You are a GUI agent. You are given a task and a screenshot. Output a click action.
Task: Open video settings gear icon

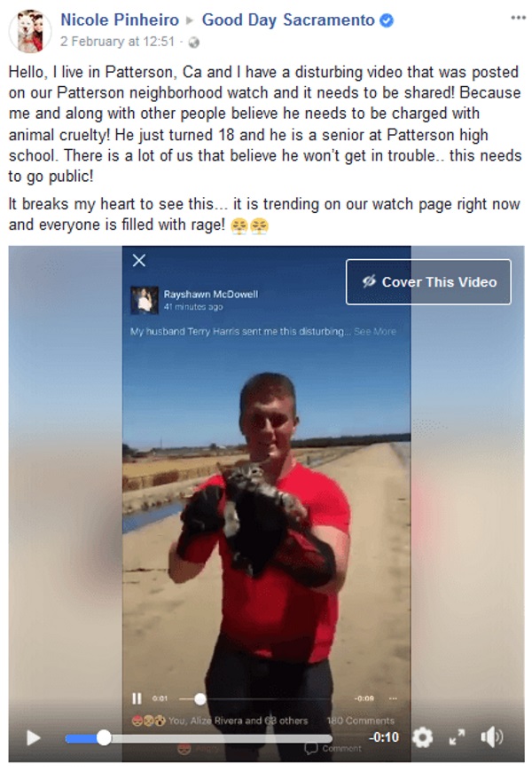422,737
